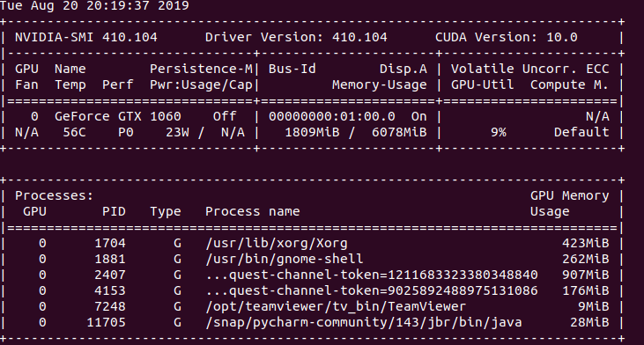Click the Process name column header

[253, 212]
